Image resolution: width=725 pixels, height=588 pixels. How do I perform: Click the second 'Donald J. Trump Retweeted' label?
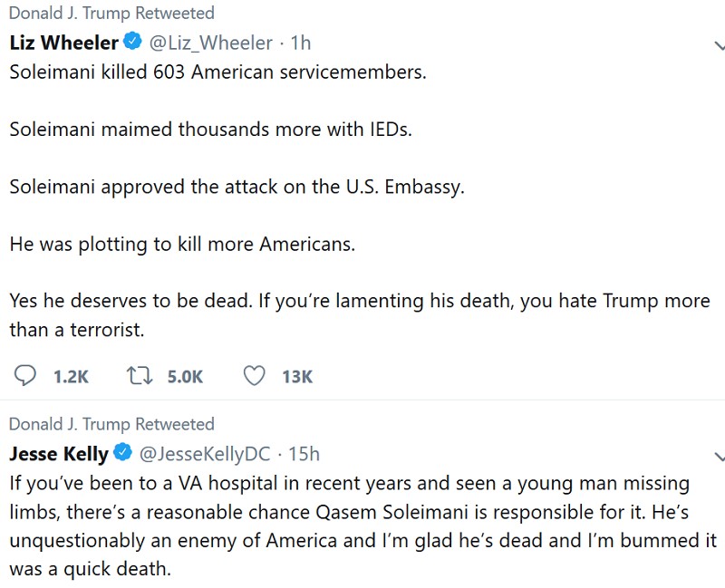[111, 424]
